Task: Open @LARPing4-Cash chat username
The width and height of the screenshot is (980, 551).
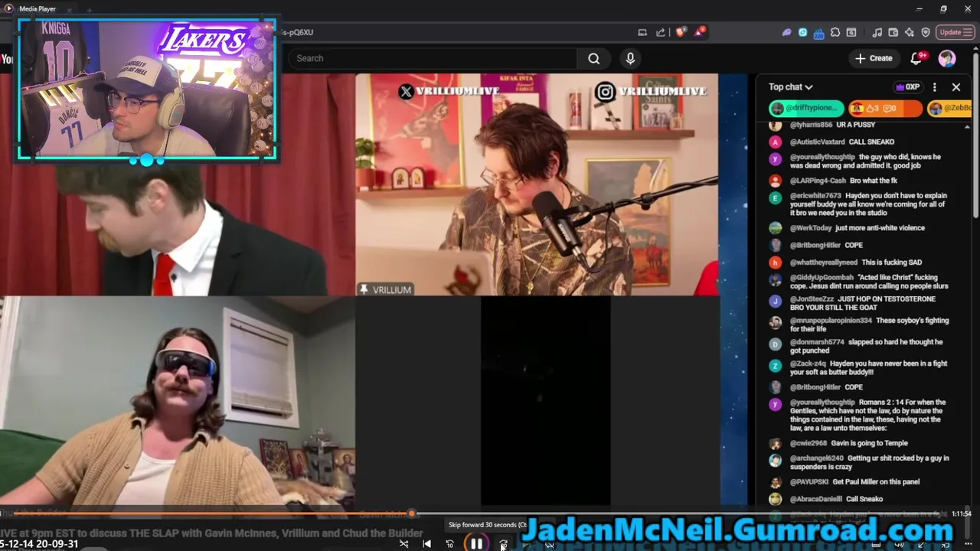Action: tap(818, 181)
